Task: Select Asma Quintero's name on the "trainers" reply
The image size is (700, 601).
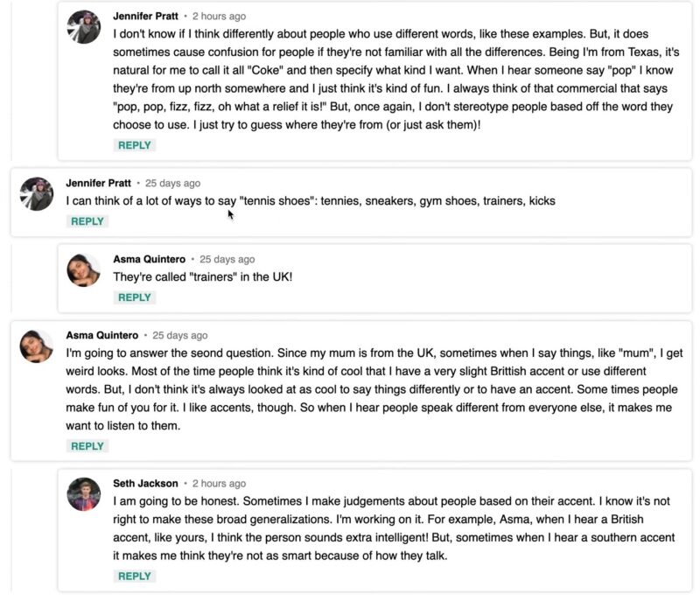Action: pos(149,260)
